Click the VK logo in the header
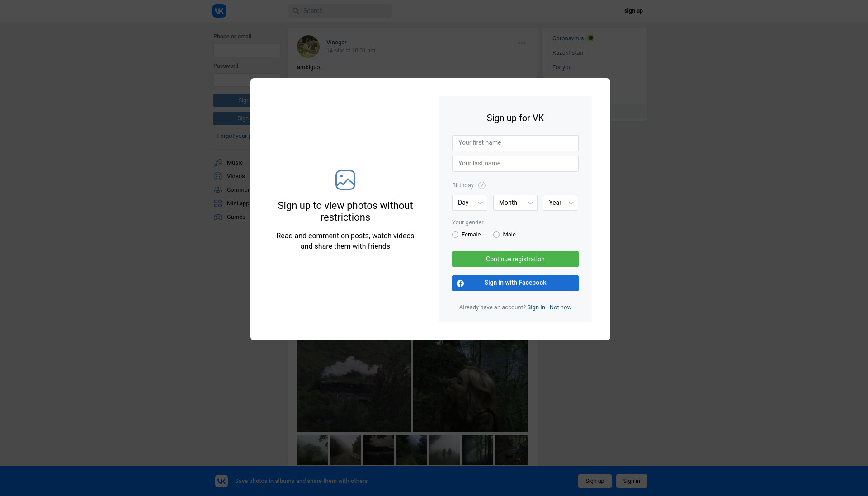Image resolution: width=868 pixels, height=496 pixels. click(x=219, y=11)
